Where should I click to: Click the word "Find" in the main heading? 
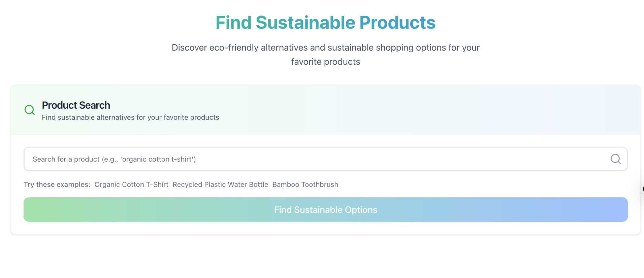coord(233,23)
